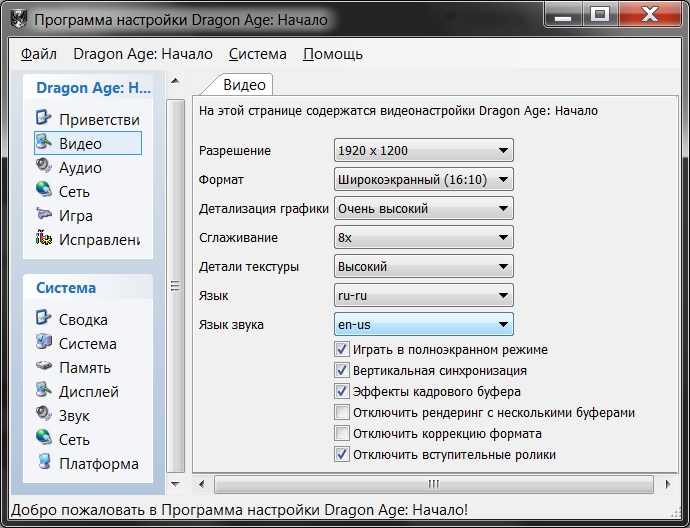Open the Дисплей system page
690x528 pixels.
[89, 392]
